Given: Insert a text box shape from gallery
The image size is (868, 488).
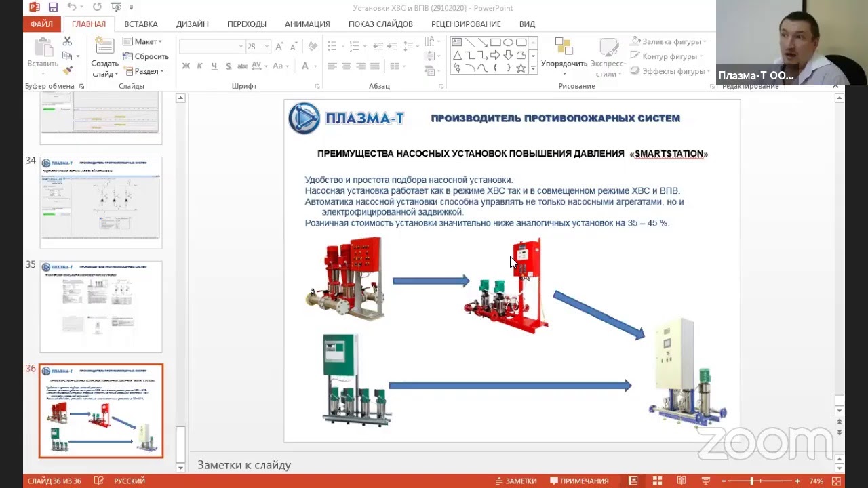Looking at the screenshot, I should coord(457,42).
